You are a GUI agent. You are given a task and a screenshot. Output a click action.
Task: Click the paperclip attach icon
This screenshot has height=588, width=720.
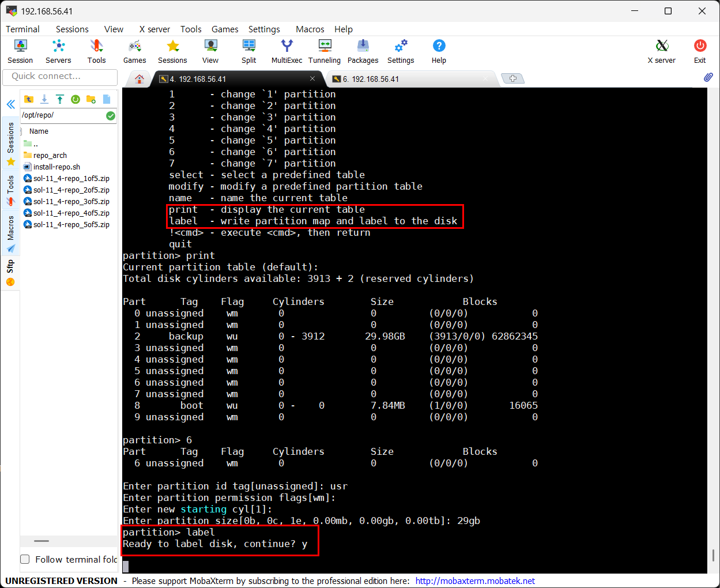tap(708, 77)
